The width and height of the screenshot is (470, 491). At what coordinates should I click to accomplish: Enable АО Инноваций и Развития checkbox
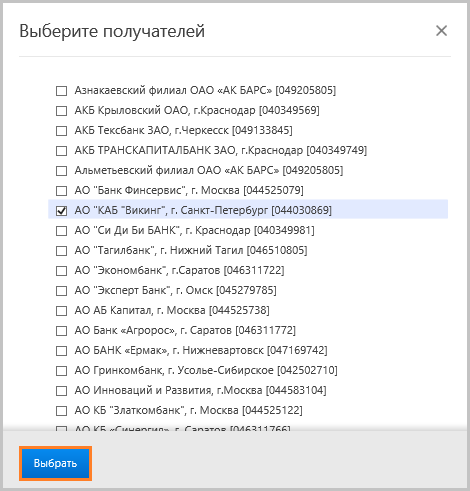pyautogui.click(x=61, y=391)
